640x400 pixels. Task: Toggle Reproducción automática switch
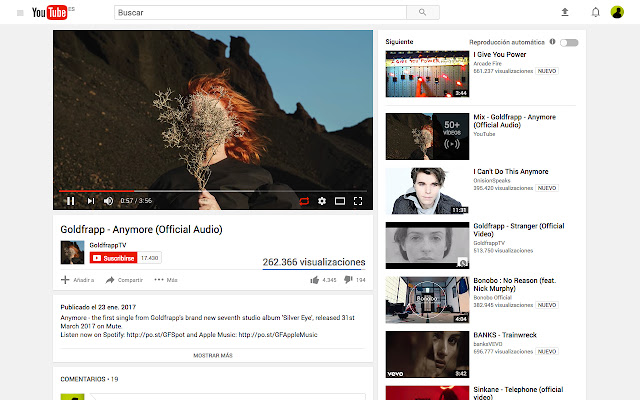(x=569, y=42)
